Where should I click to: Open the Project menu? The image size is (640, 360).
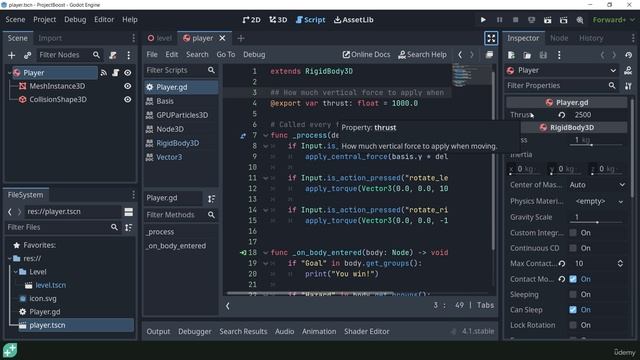coord(44,20)
